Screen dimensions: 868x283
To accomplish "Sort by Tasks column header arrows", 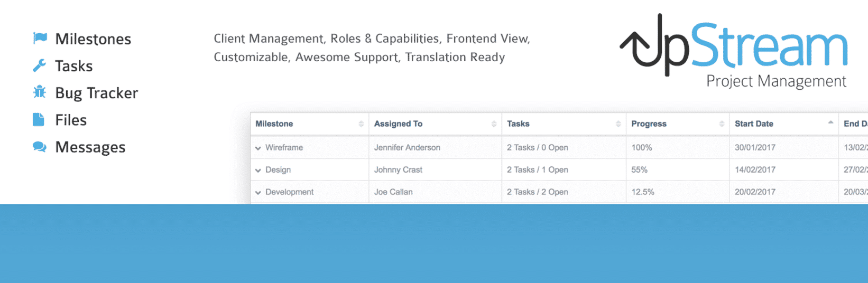I will (618, 124).
